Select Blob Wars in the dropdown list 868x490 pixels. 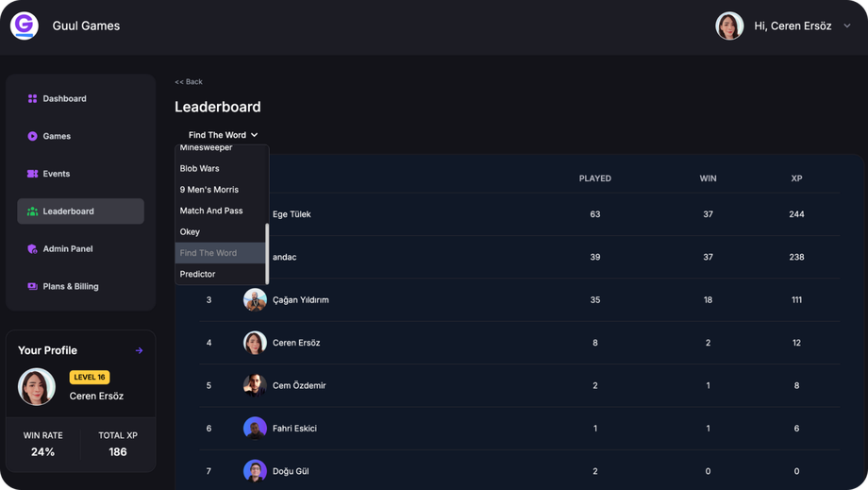pyautogui.click(x=200, y=168)
